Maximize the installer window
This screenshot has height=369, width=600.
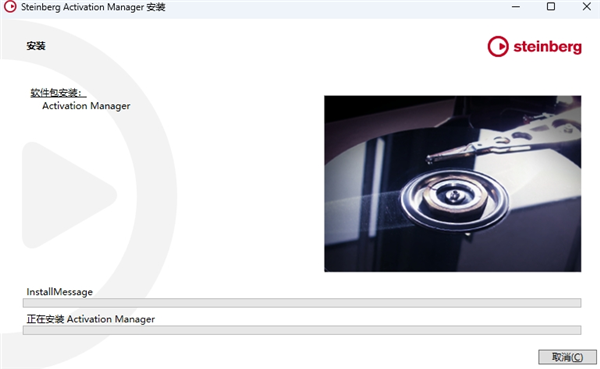tap(551, 7)
